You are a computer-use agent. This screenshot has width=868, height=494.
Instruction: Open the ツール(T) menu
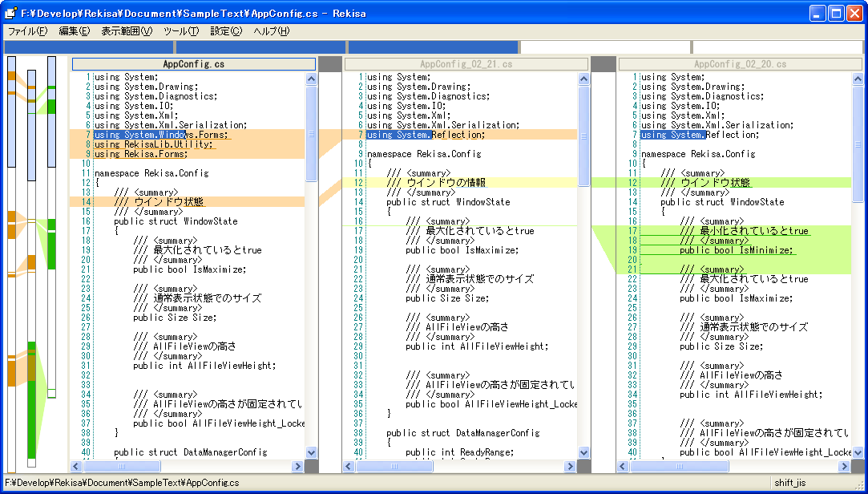pos(180,31)
